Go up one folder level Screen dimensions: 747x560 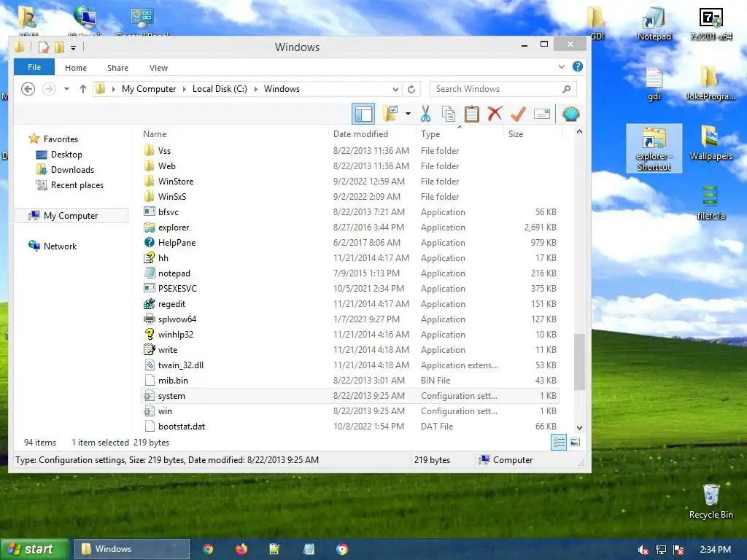[x=83, y=89]
